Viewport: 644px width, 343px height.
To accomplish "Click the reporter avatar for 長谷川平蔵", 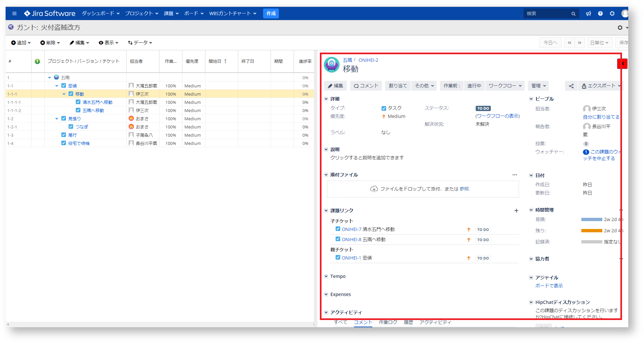I will point(587,126).
